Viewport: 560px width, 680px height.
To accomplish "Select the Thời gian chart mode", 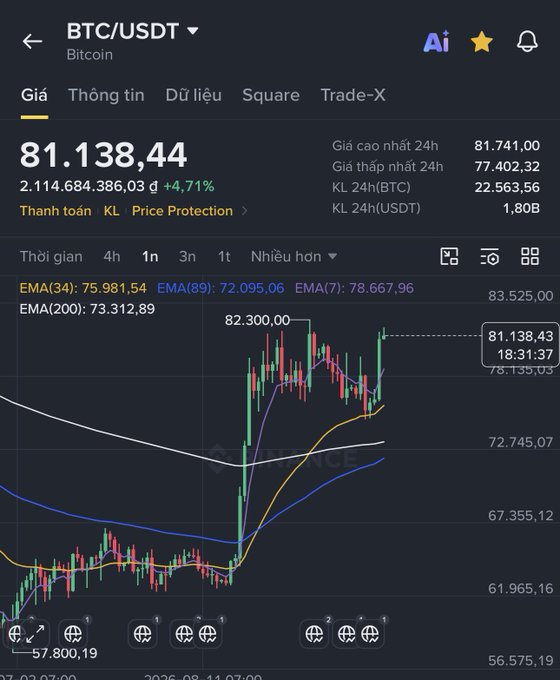I will coord(51,256).
